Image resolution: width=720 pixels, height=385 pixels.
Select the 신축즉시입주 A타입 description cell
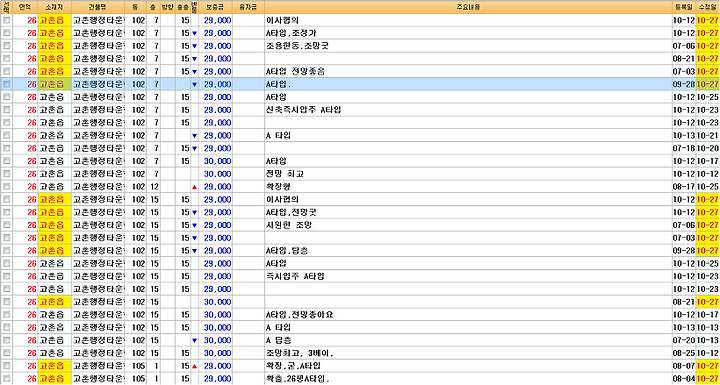pos(468,110)
